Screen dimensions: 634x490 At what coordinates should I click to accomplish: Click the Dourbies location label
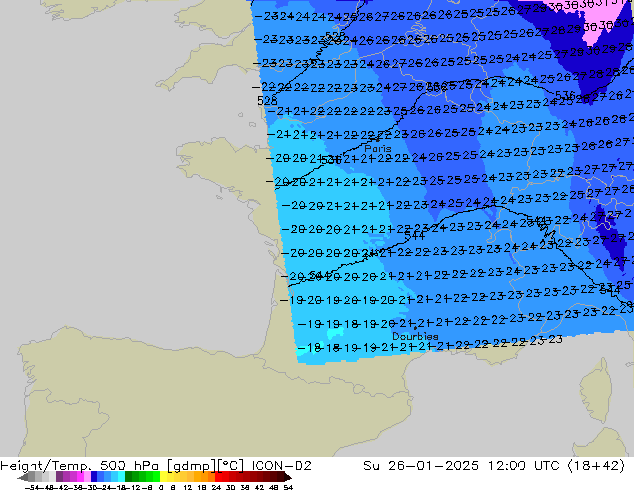pos(415,336)
